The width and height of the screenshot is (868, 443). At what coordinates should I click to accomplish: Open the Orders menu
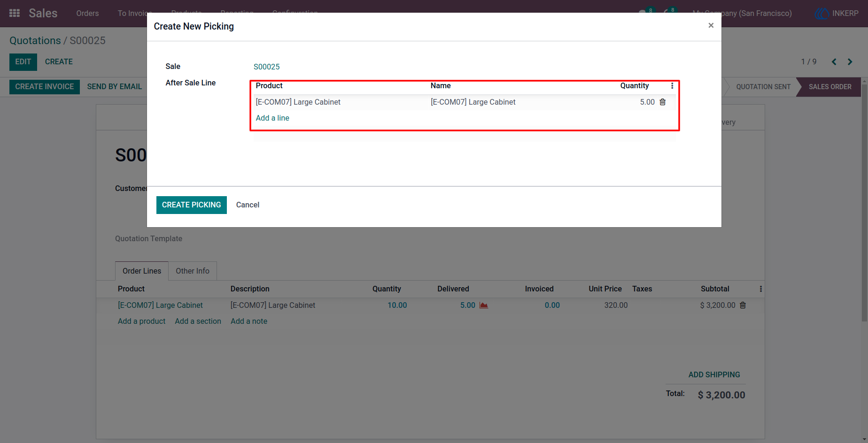87,13
